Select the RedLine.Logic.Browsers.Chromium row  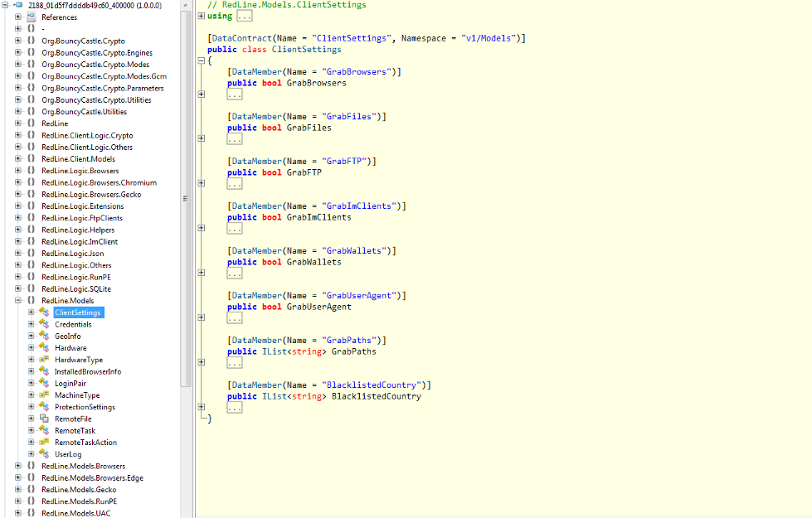(99, 182)
